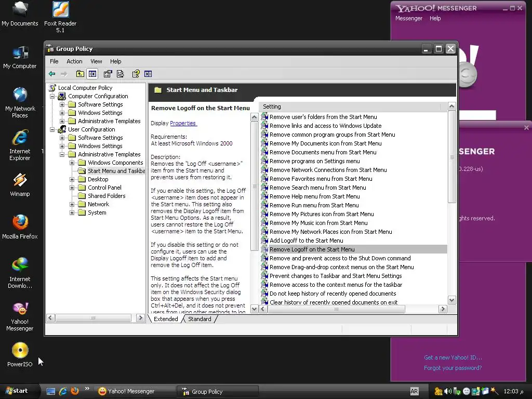Open Messenger menu in Yahoo! Messenger window
532x399 pixels.
pos(408,18)
